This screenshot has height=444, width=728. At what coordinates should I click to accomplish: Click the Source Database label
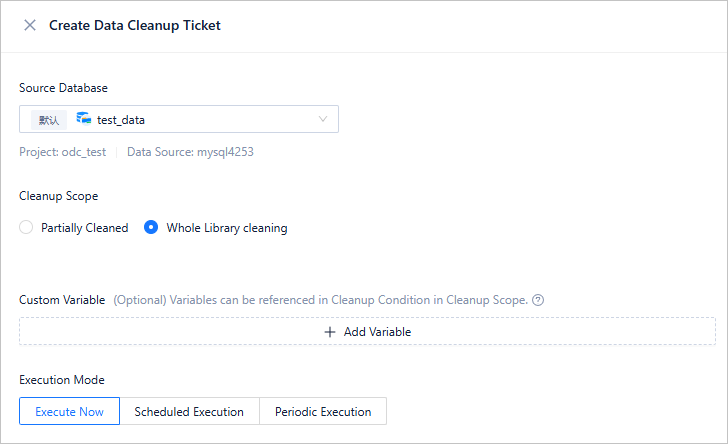(63, 88)
